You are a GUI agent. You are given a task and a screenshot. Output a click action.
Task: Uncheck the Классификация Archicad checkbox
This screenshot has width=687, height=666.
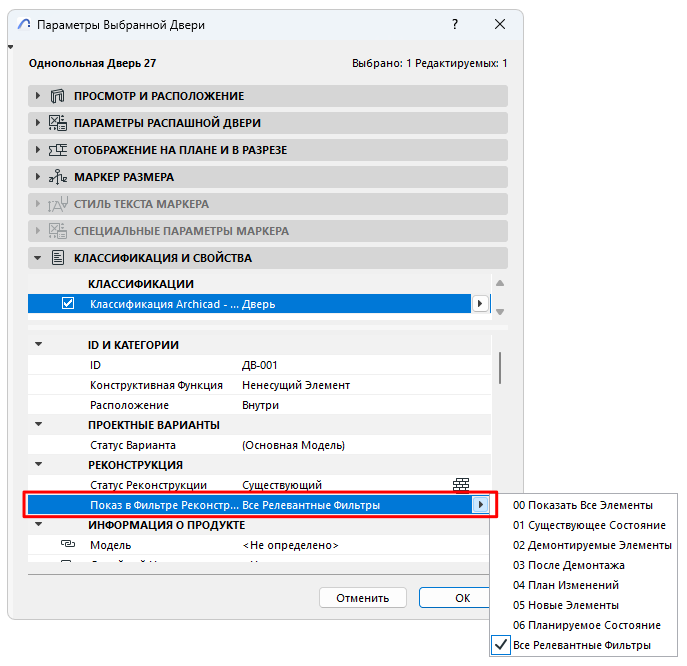(x=68, y=303)
